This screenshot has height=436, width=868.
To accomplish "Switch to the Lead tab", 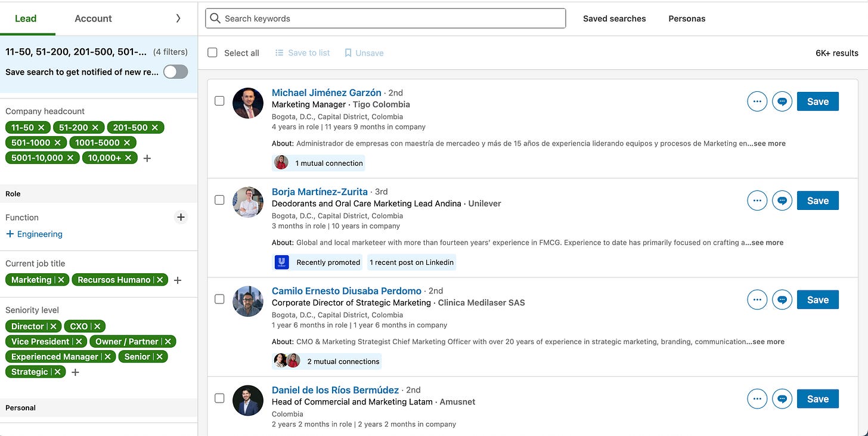I will 26,18.
